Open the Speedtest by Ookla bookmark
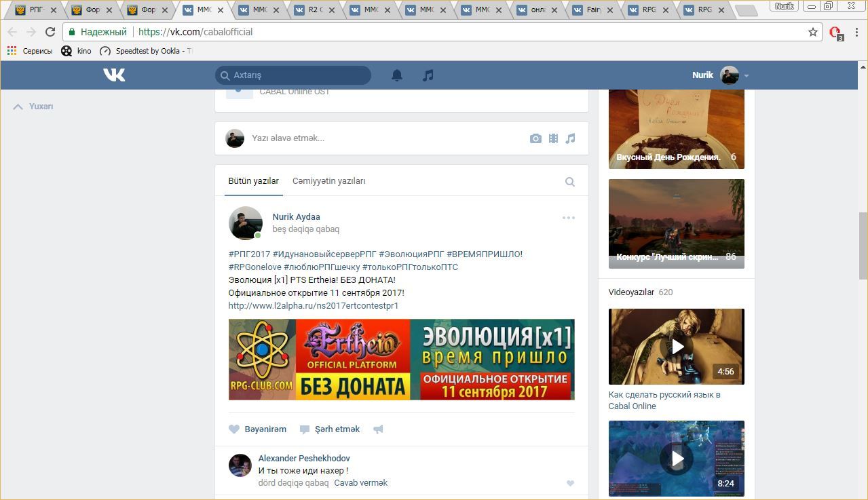Screen dimensions: 868x500 [x=146, y=51]
